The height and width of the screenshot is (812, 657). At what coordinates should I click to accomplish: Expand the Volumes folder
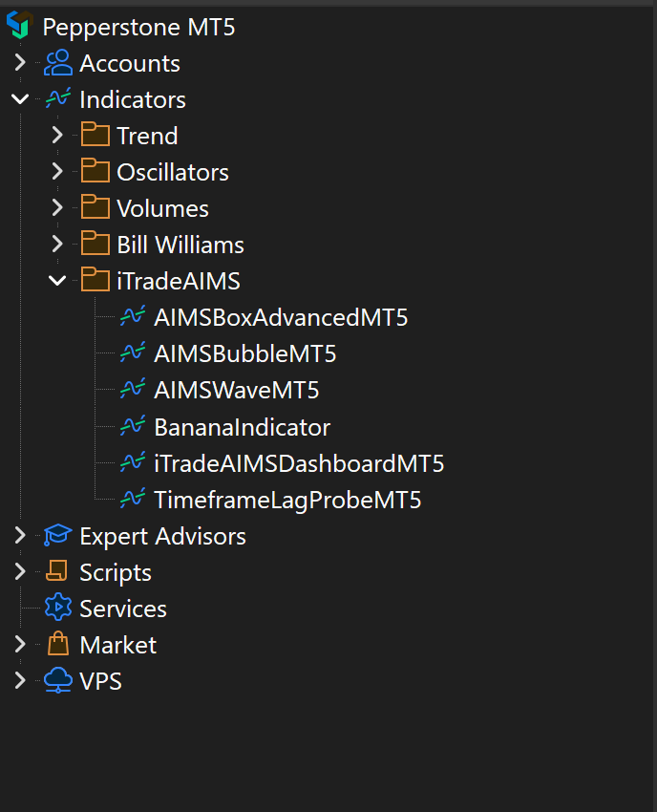[57, 207]
